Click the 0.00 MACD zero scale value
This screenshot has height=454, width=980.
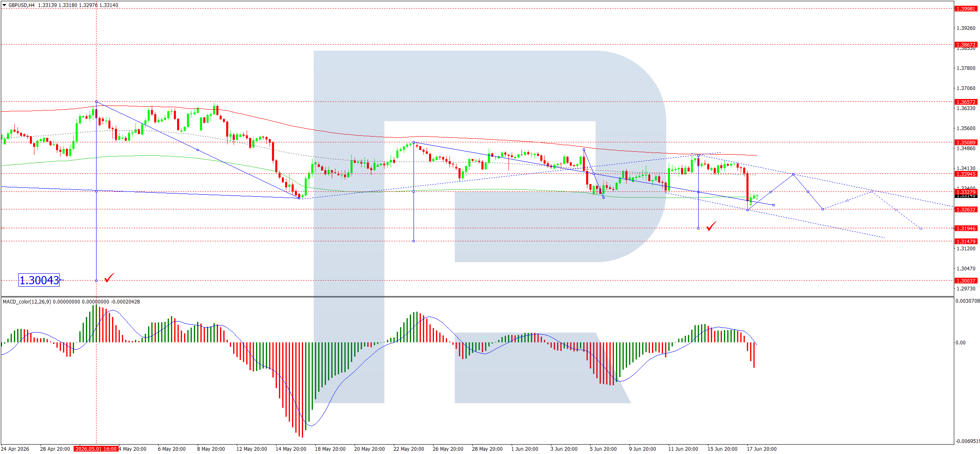pos(960,343)
